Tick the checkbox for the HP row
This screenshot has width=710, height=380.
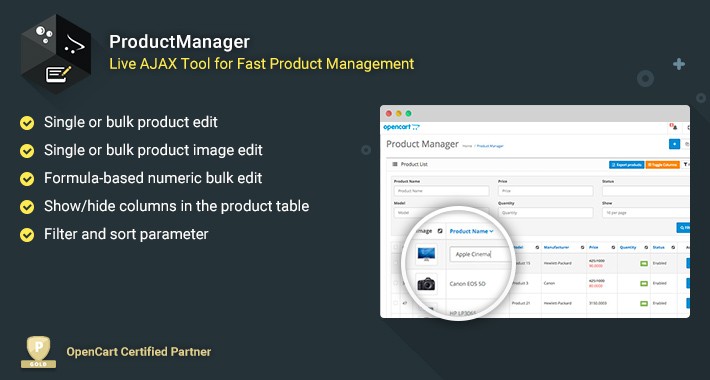click(395, 303)
